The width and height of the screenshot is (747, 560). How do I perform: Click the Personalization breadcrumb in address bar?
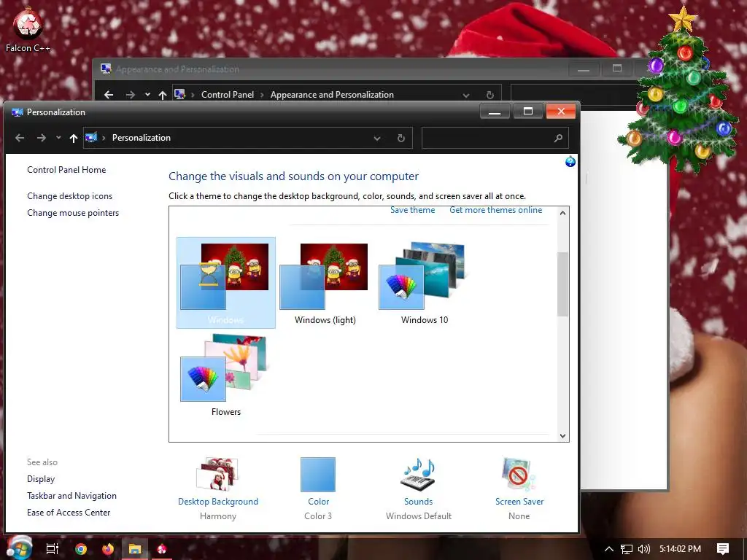[x=141, y=138]
